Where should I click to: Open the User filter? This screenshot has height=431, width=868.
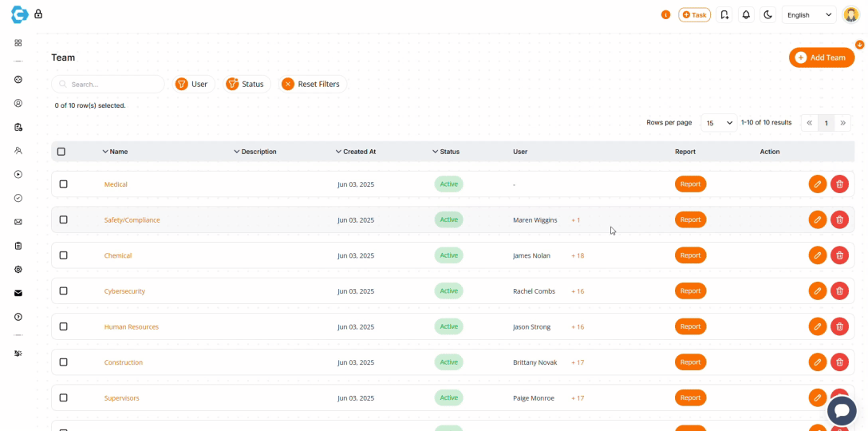[191, 84]
